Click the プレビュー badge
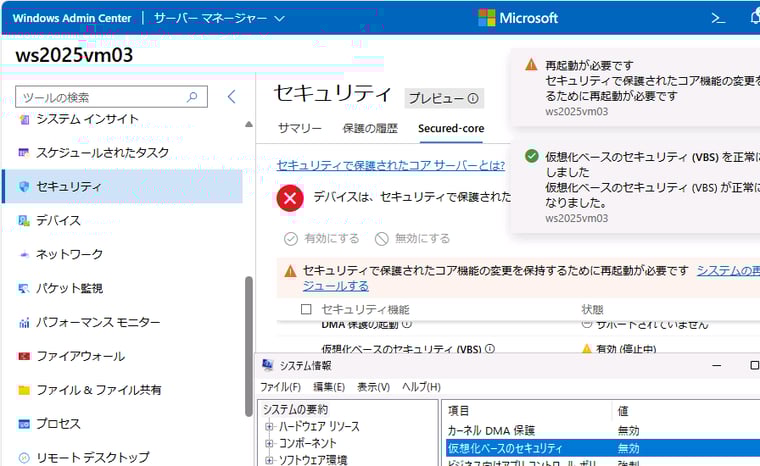The image size is (760, 466). (444, 98)
